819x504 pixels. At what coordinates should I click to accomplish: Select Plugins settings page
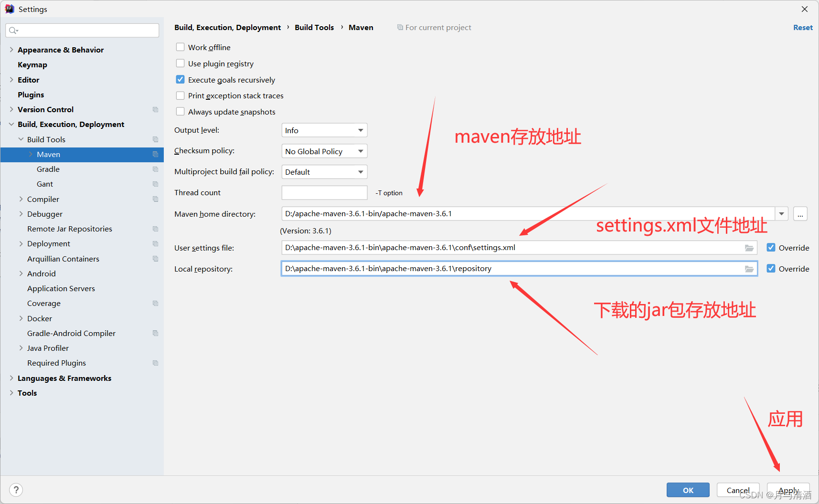coord(31,94)
